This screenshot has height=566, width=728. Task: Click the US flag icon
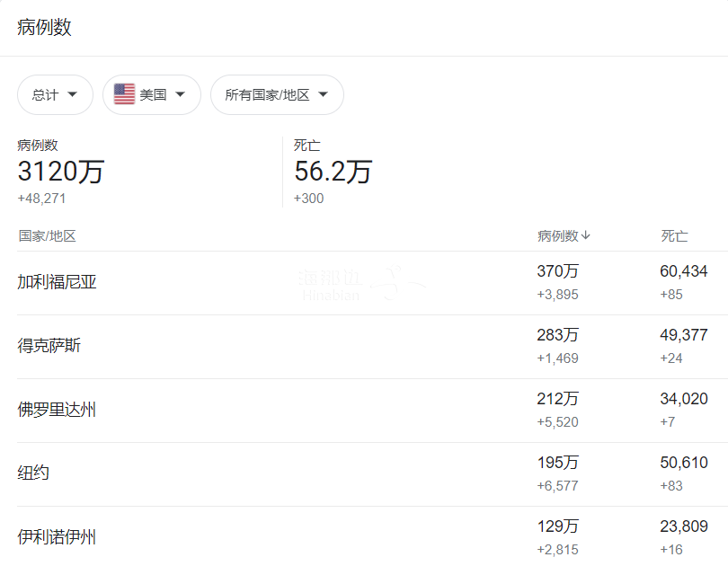click(124, 94)
